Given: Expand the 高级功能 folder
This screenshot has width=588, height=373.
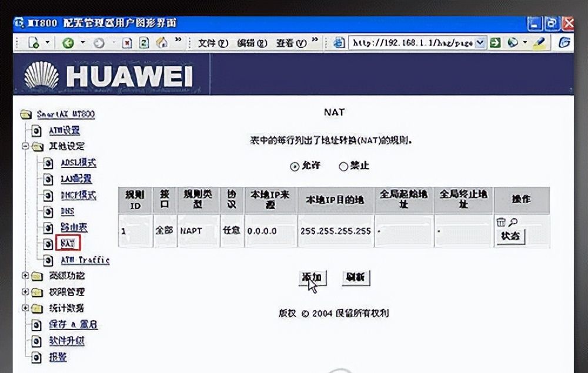Looking at the screenshot, I should point(25,275).
